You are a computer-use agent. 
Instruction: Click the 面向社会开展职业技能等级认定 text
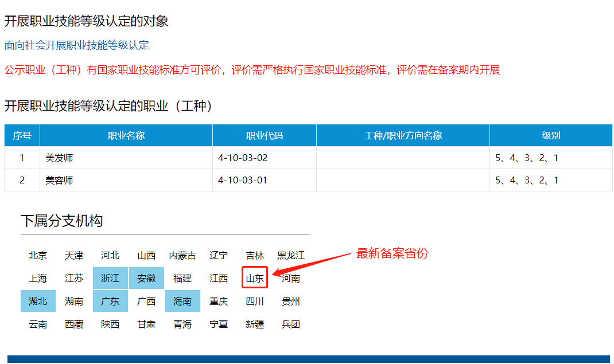click(x=77, y=45)
